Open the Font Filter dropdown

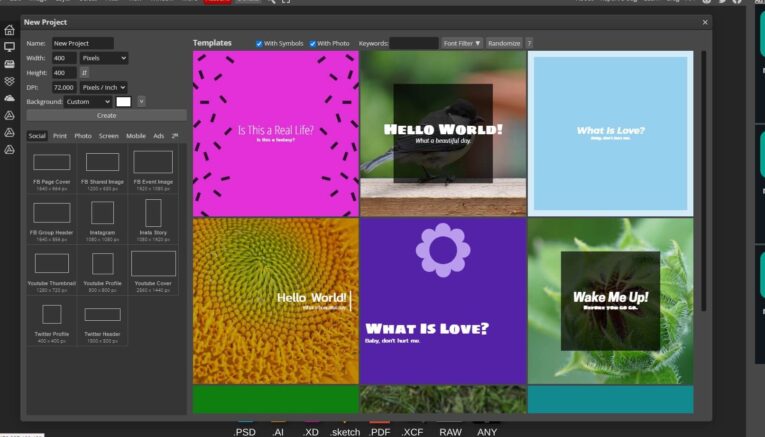(462, 43)
